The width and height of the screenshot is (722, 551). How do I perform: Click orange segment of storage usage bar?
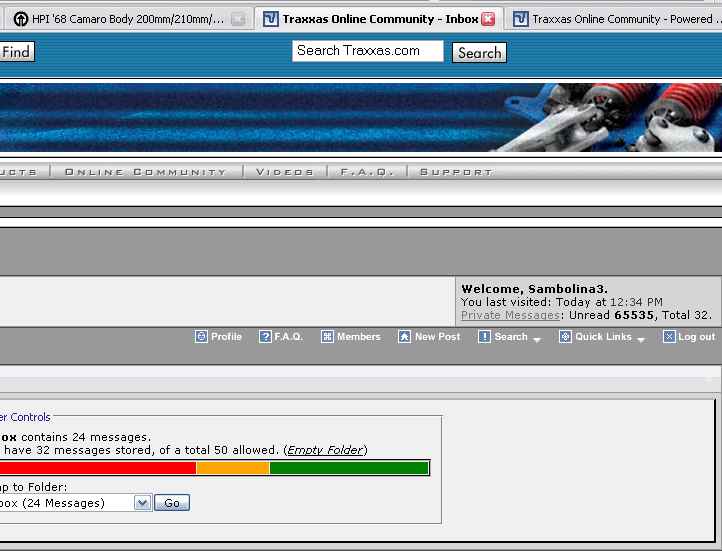pyautogui.click(x=233, y=468)
